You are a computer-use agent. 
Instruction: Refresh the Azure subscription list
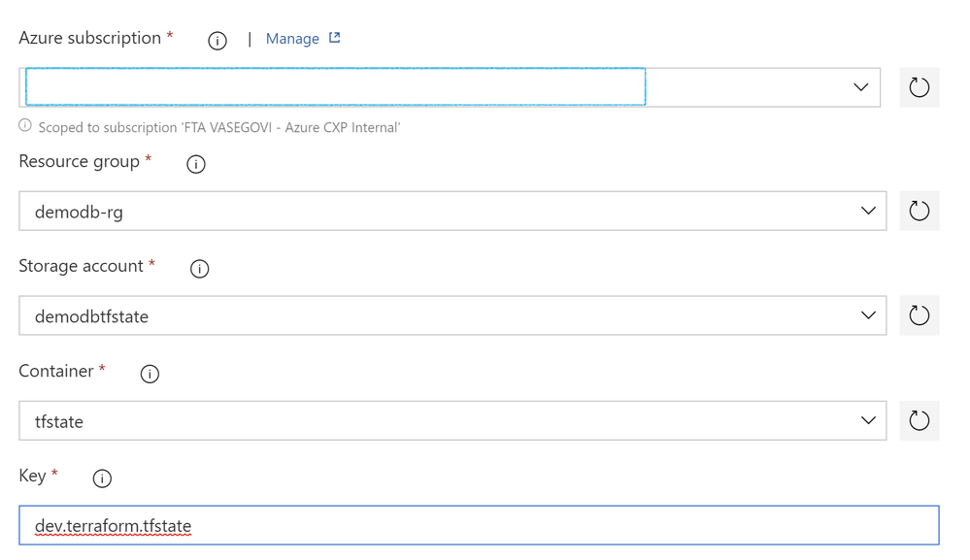[920, 87]
